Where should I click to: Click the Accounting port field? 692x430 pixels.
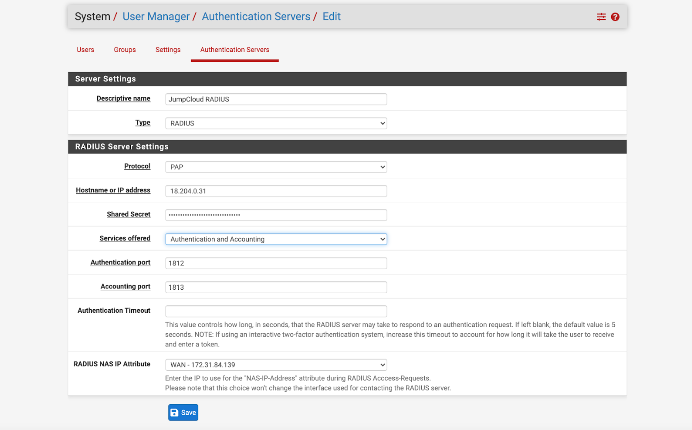275,287
